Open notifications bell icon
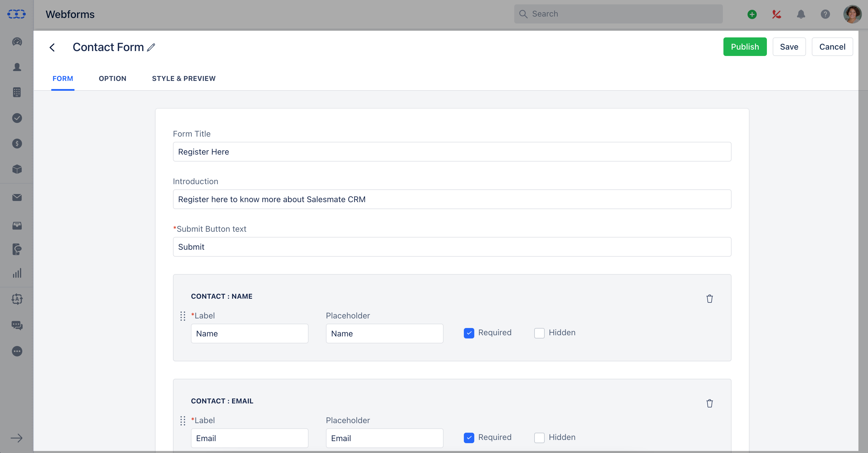This screenshot has width=868, height=453. [801, 14]
